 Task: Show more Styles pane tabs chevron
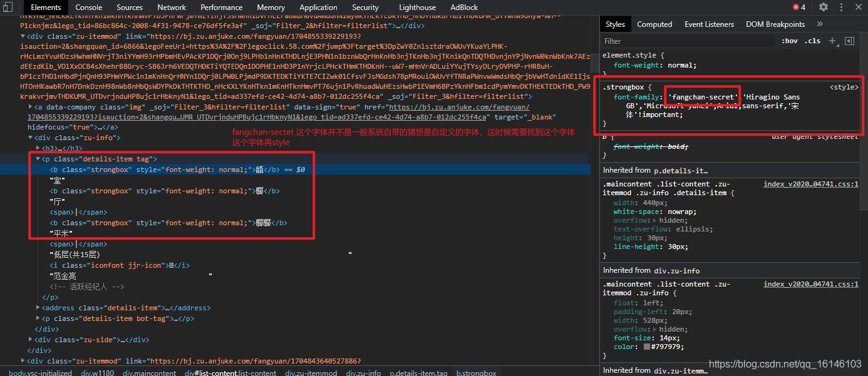820,24
